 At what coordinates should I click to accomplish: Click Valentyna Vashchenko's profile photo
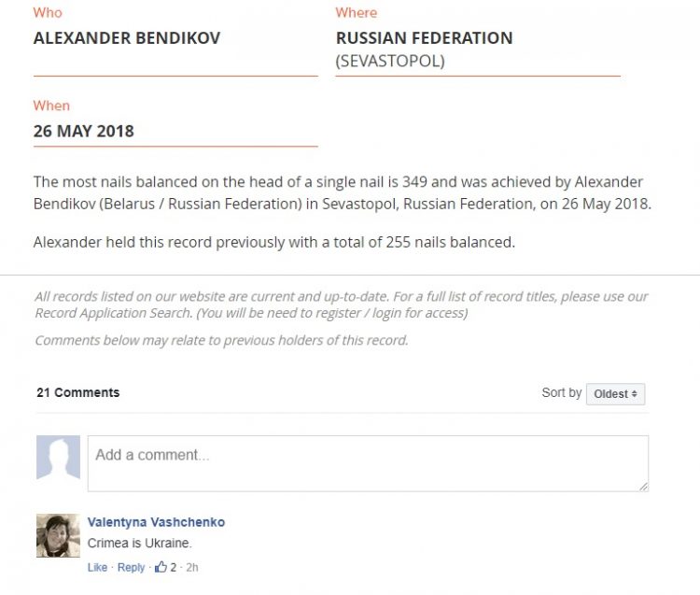58,535
